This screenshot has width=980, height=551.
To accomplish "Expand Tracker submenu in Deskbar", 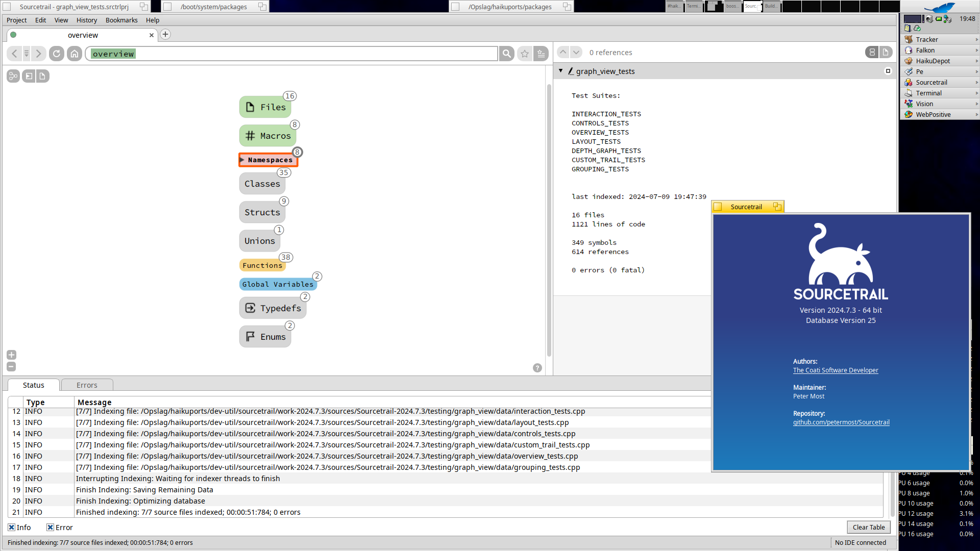I will (976, 39).
